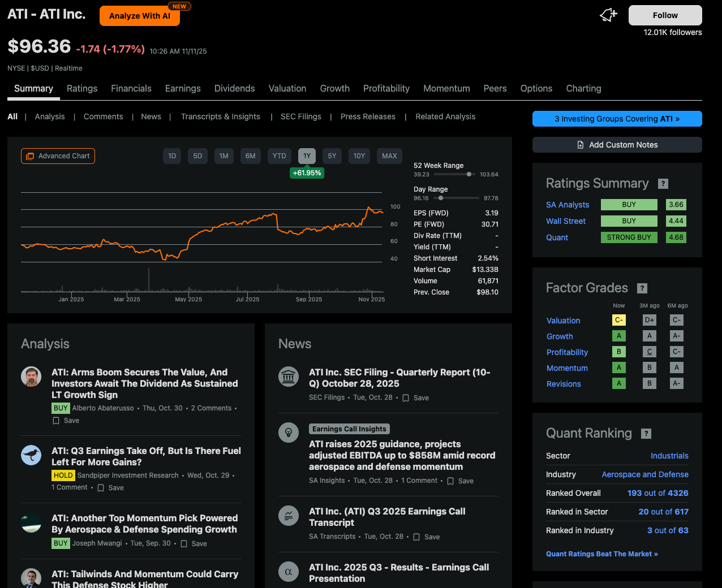Open the SA Analysts rating link

point(568,205)
